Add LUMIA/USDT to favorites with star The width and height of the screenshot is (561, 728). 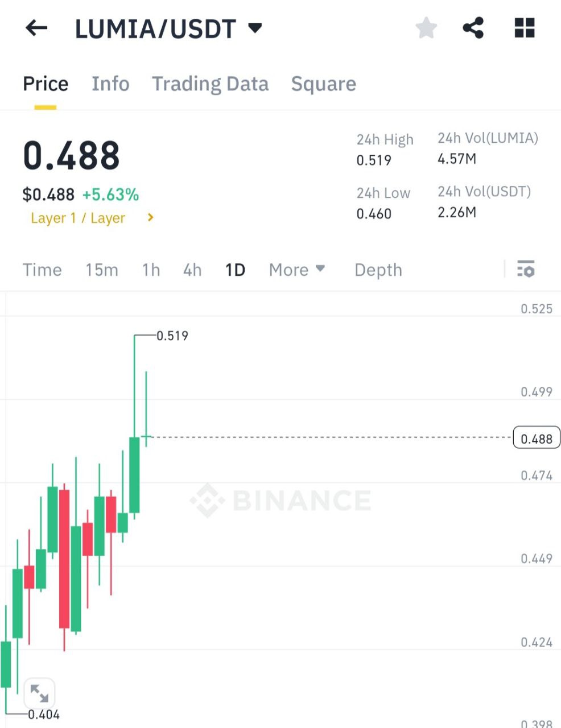[426, 28]
